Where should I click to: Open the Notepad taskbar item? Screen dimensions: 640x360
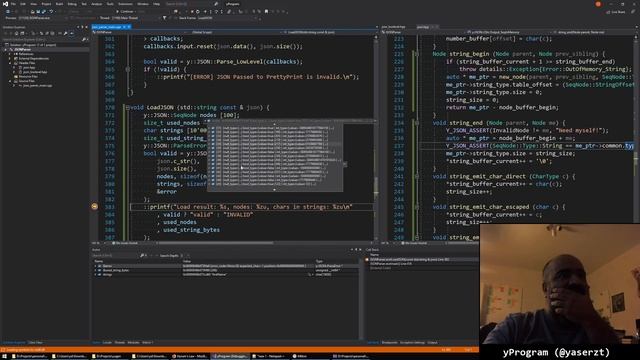click(269, 356)
